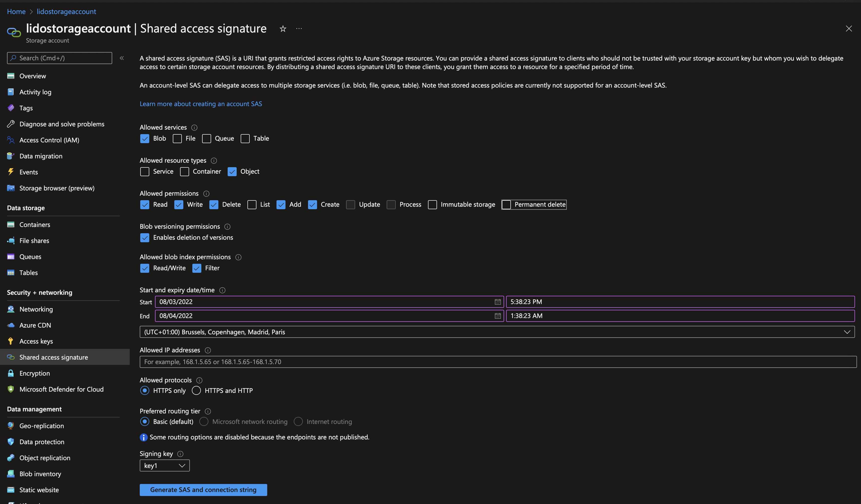The image size is (861, 504).
Task: Click the Allowed IP addresses input field
Action: point(498,362)
